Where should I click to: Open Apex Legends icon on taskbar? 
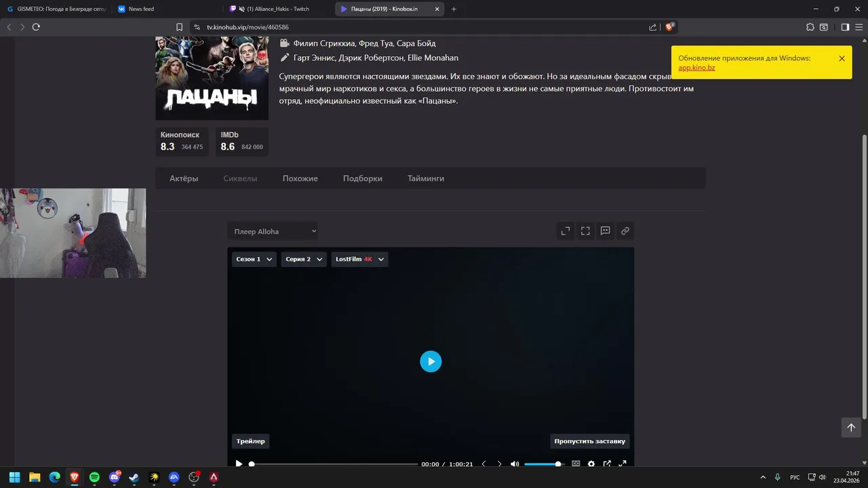tap(214, 477)
